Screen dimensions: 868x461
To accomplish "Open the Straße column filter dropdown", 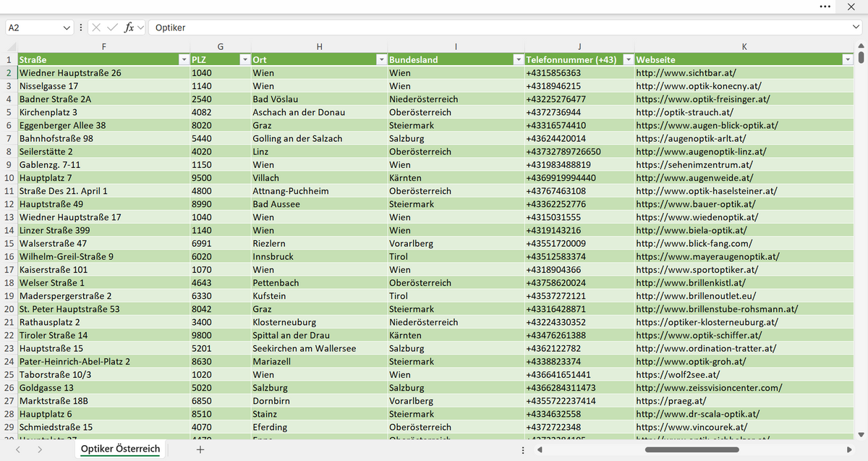I will coord(183,60).
